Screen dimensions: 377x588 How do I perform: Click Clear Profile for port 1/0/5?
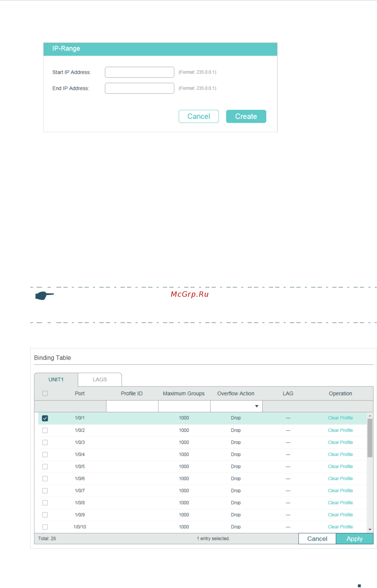pos(340,467)
